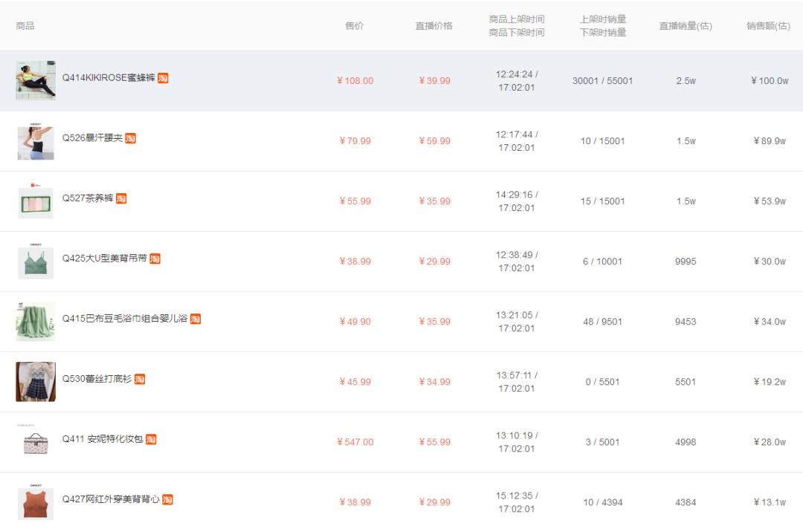Click the 商品 column header
Screen dimensions: 803x532
pos(25,26)
